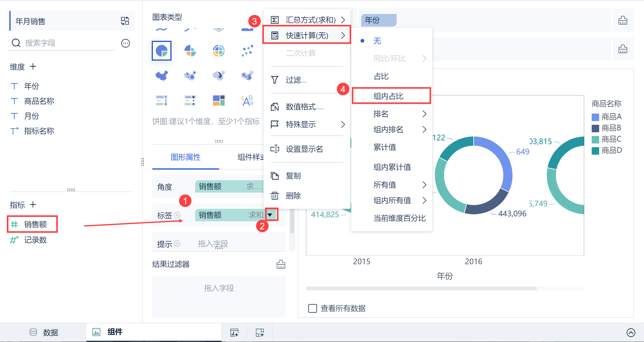Choose the rose pie chart icon
Screen dimensions: 644x342
click(190, 51)
